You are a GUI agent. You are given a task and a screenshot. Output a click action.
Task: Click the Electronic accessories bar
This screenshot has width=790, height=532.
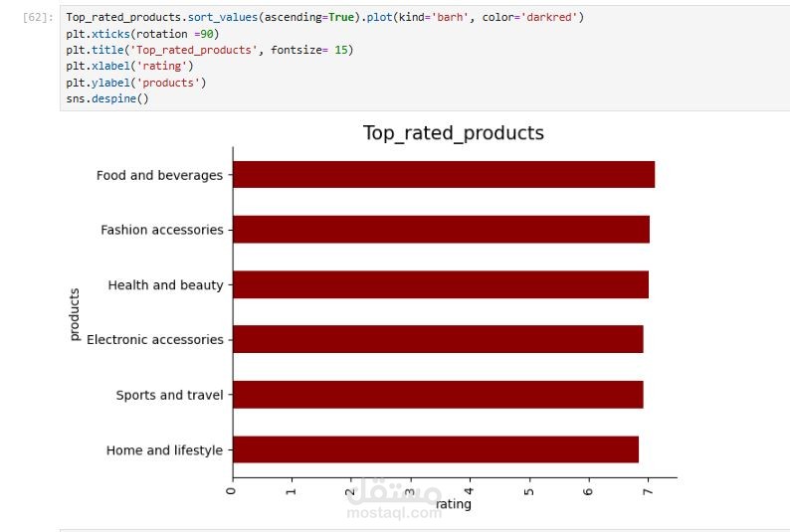(x=439, y=339)
